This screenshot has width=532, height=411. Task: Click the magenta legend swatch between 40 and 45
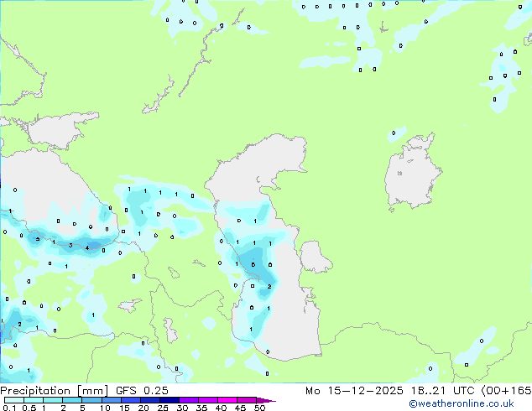[x=230, y=400]
